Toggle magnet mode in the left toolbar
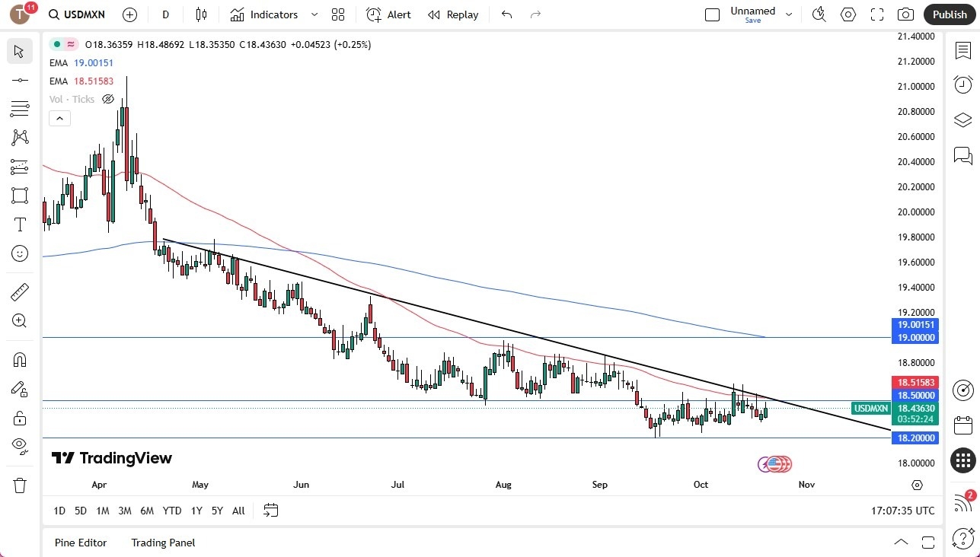The height and width of the screenshot is (557, 980). point(20,359)
